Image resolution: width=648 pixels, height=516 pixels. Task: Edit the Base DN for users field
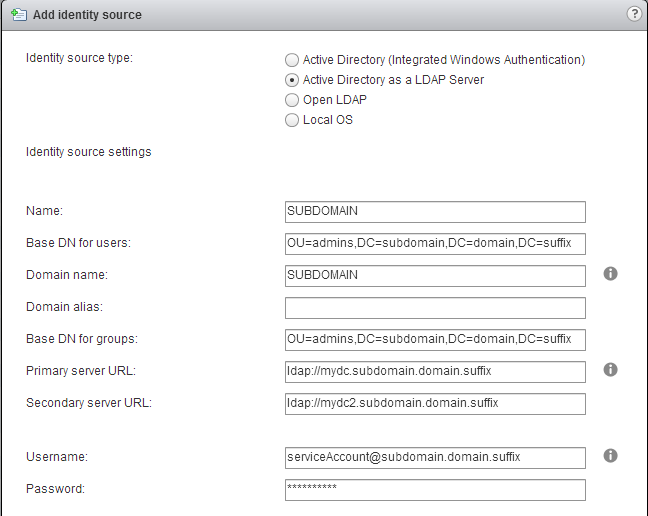[x=435, y=244]
